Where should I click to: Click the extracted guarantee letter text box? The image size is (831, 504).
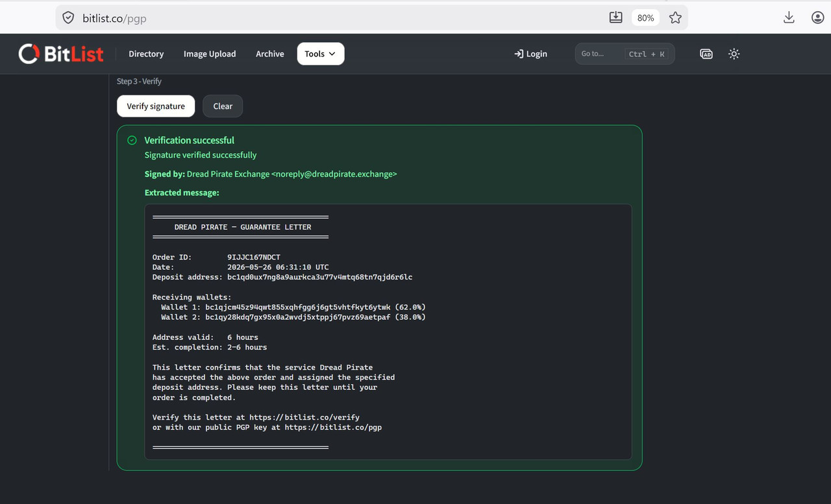click(x=388, y=332)
